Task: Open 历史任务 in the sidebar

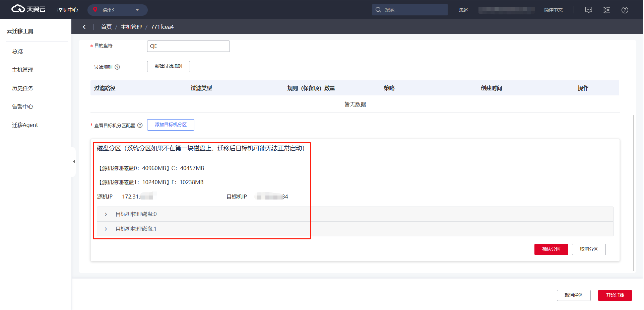Action: coord(23,88)
